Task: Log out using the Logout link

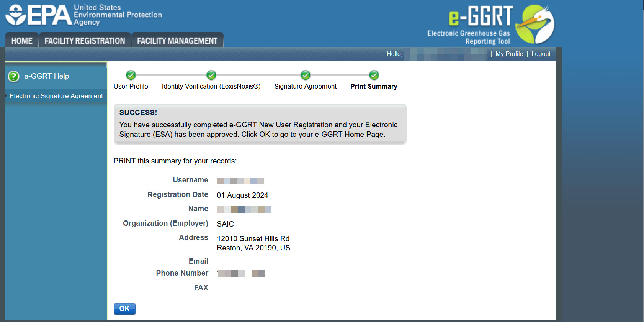Action: [x=541, y=54]
